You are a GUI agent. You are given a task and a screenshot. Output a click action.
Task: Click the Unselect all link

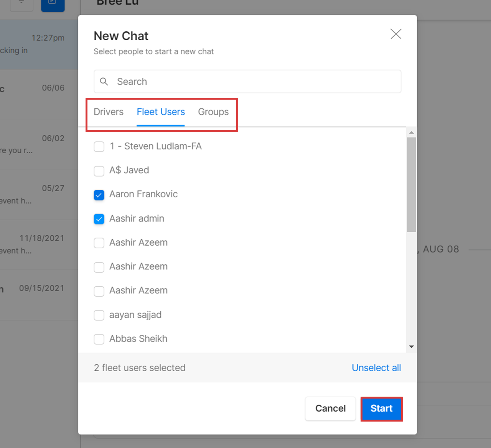376,368
